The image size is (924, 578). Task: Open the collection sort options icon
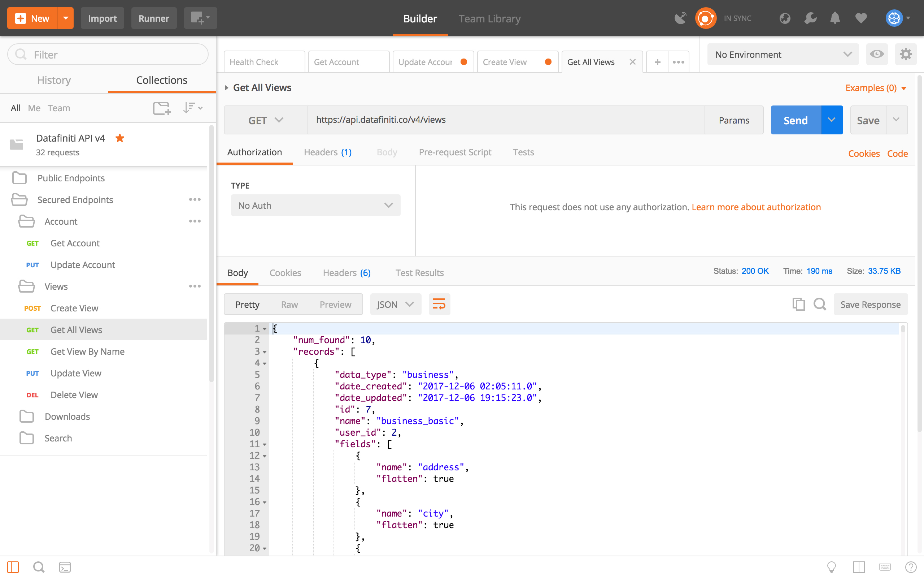coord(193,108)
